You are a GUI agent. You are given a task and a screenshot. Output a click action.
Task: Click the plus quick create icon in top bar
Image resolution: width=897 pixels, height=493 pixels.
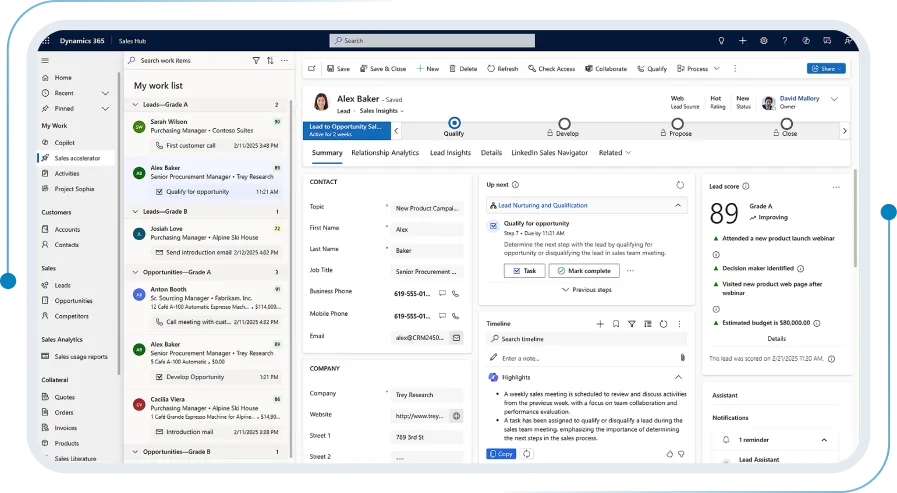(743, 41)
